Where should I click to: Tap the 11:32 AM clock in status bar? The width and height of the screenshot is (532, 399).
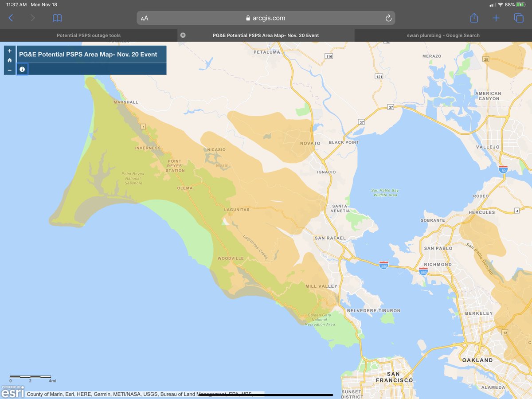pyautogui.click(x=16, y=4)
